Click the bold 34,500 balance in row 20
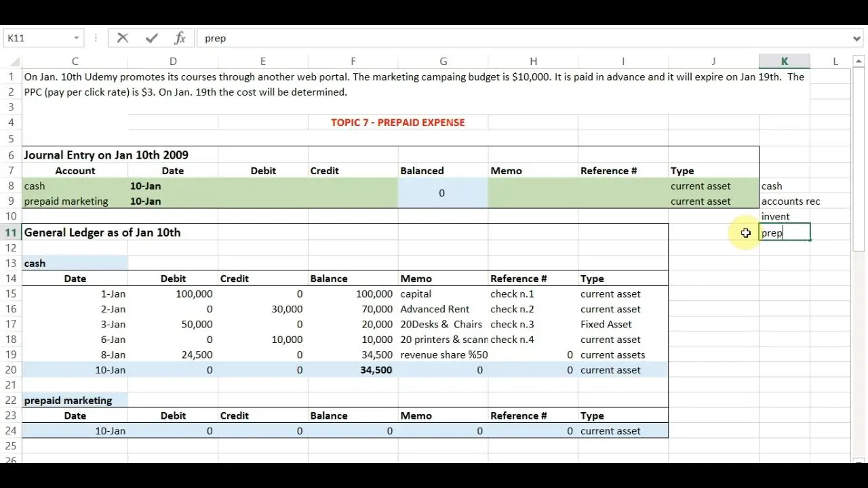Image resolution: width=868 pixels, height=488 pixels. coord(353,370)
